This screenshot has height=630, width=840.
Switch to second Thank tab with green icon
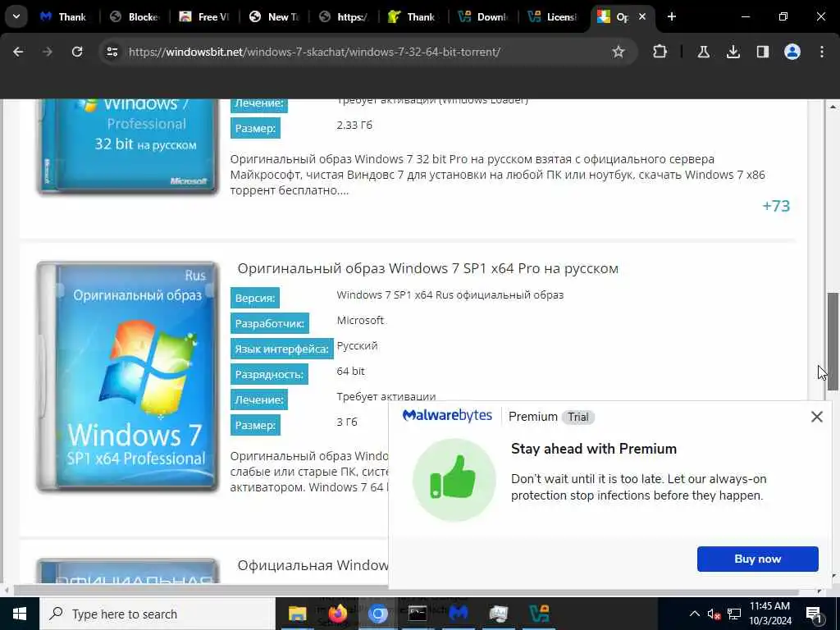[x=413, y=16]
